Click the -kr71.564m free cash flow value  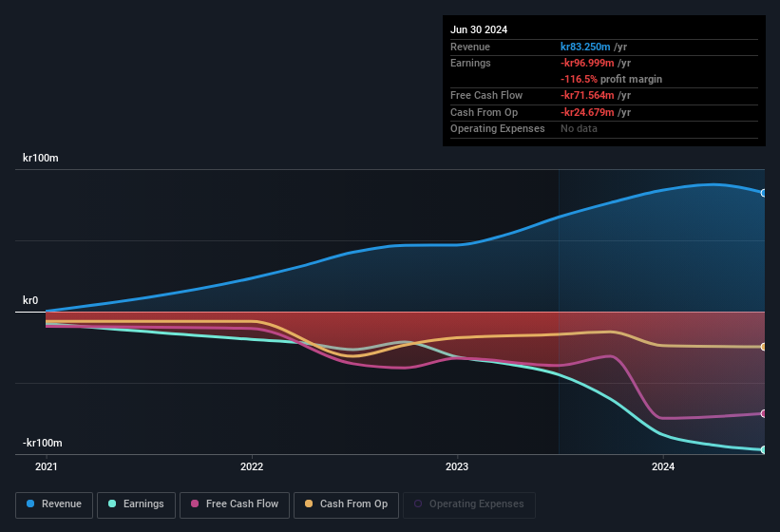point(587,95)
